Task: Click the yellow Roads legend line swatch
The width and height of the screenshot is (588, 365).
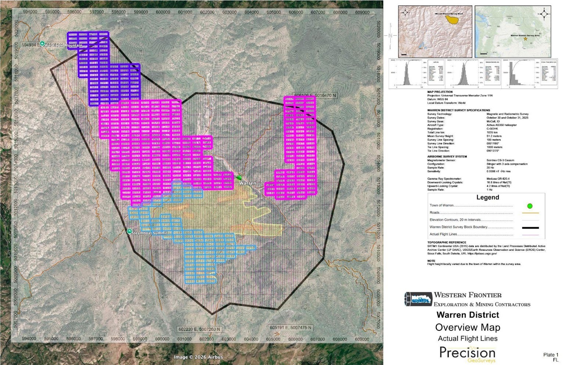Action: coord(530,213)
